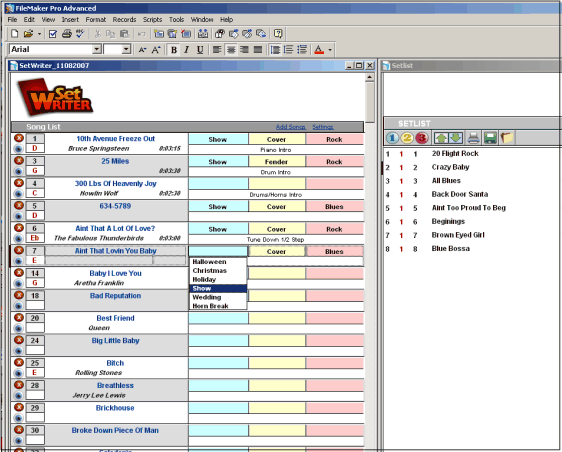Viewport: 562px width, 452px height.
Task: Align text left in the format toolbar
Action: pos(217,50)
